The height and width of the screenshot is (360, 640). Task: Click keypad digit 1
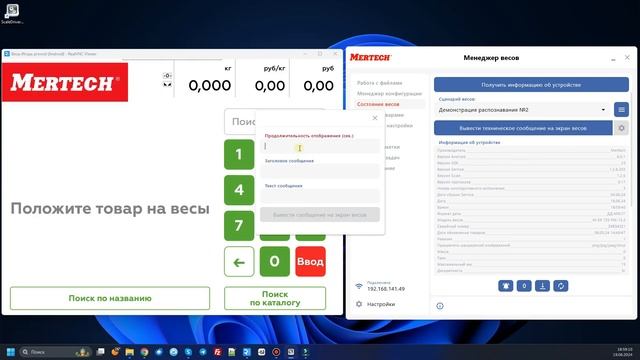point(239,154)
